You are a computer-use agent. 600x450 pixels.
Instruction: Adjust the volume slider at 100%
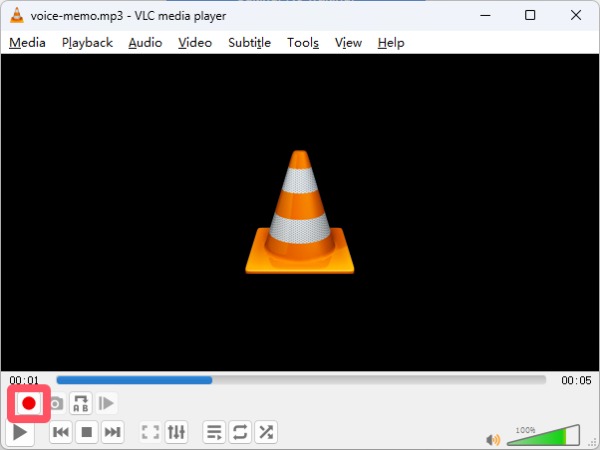(x=543, y=435)
